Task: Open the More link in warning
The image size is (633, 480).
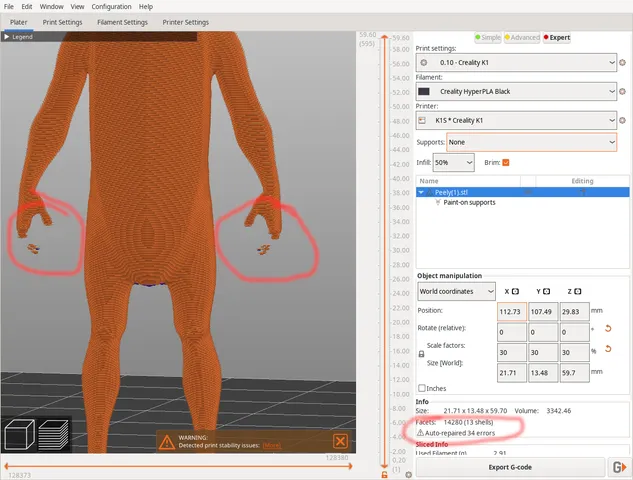Action: pos(271,445)
